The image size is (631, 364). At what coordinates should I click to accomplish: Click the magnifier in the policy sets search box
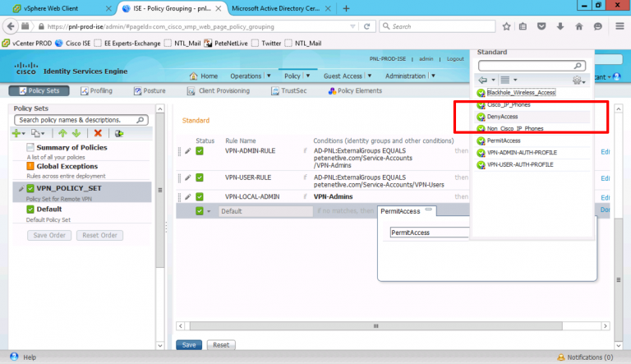click(x=140, y=120)
